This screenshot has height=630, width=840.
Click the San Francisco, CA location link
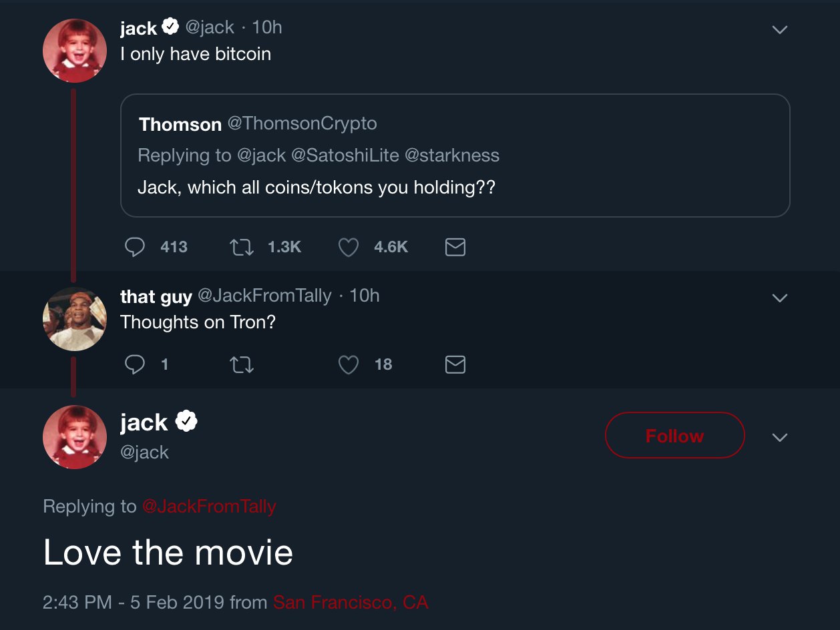(351, 603)
